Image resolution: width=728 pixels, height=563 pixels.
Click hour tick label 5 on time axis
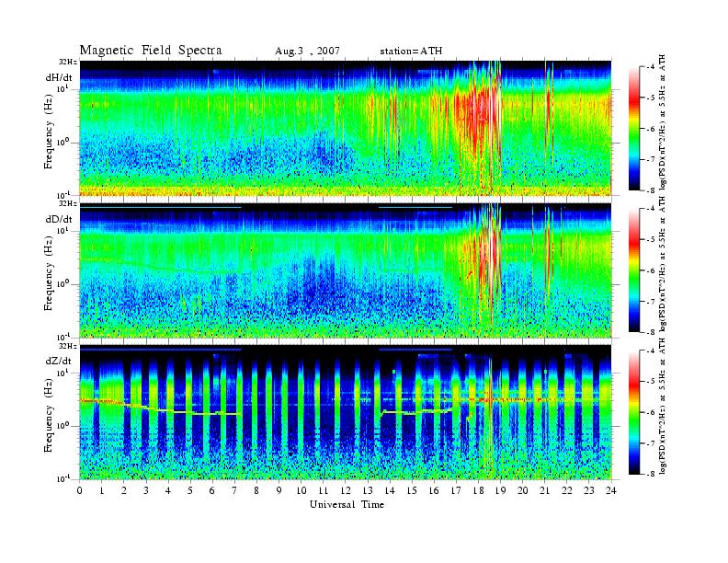click(x=190, y=490)
